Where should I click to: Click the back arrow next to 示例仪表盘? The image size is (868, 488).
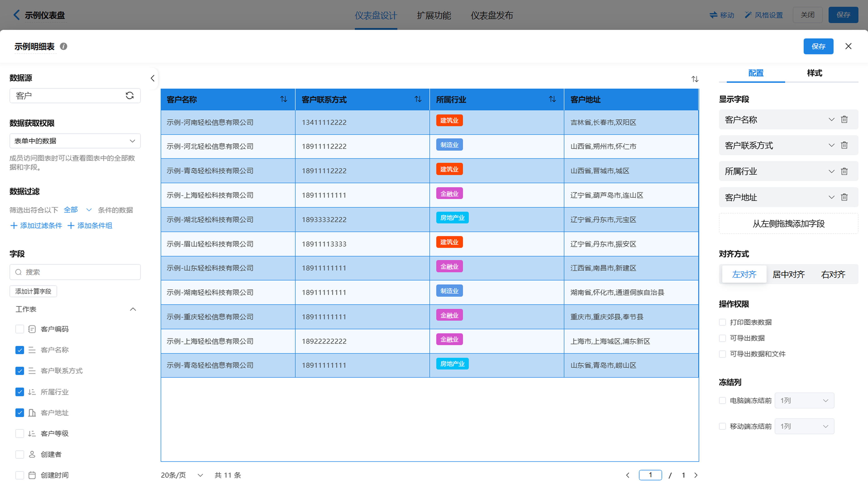point(16,15)
